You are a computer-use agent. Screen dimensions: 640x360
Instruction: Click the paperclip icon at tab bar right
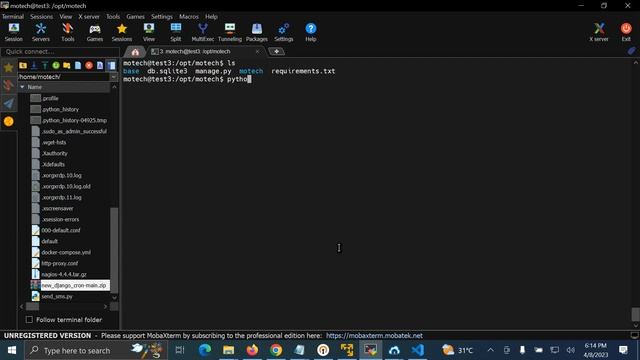pyautogui.click(x=631, y=51)
